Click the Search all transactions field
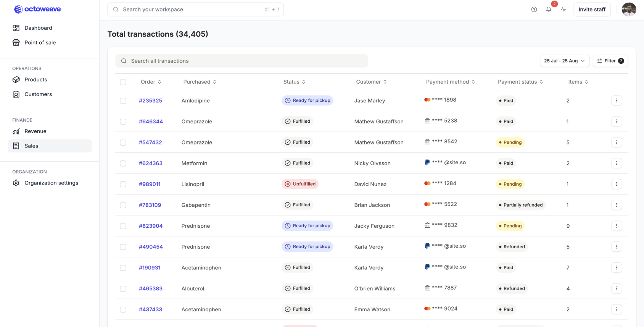The image size is (644, 327). pos(241,61)
